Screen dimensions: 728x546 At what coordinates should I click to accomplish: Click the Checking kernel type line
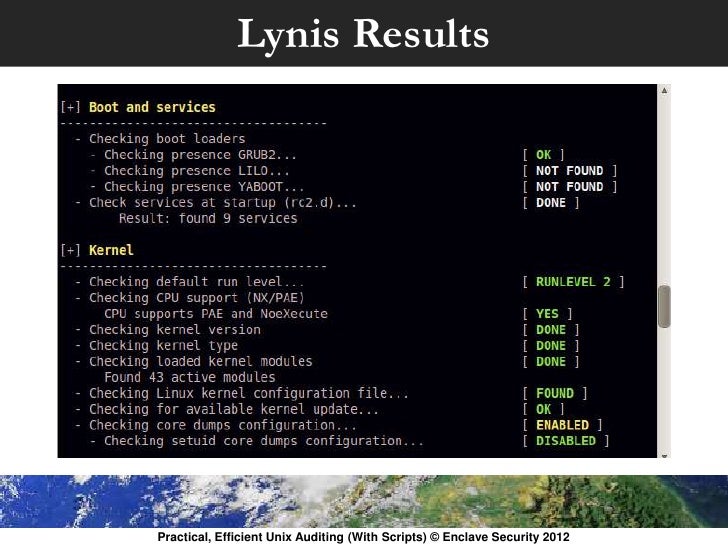(156, 345)
